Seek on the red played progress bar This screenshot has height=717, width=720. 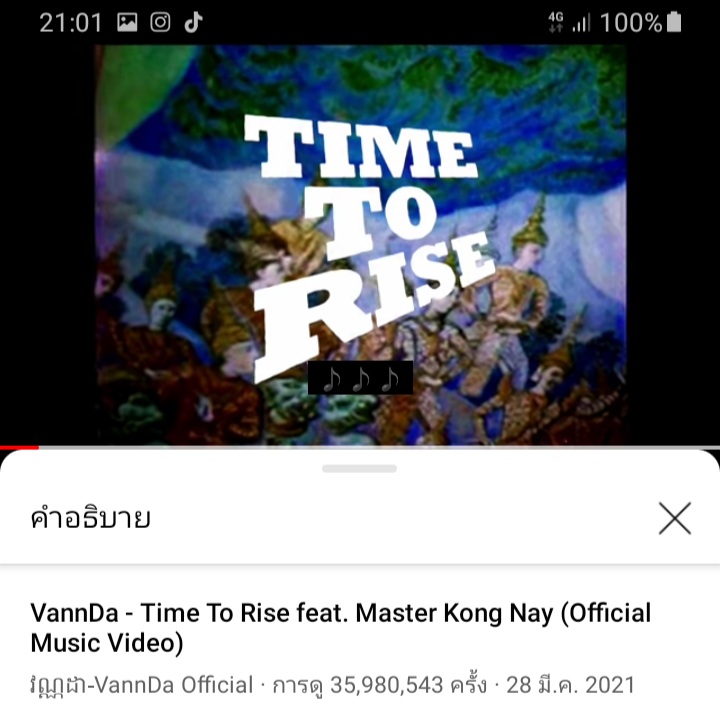coord(19,447)
